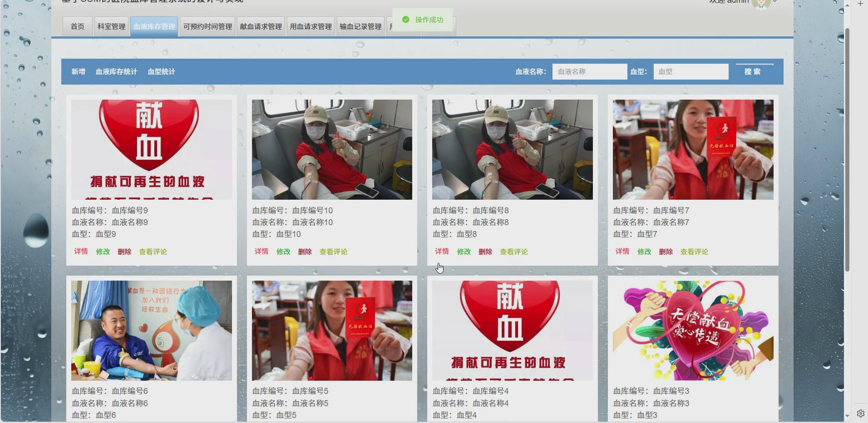Click 修改 for 血库编号8
This screenshot has width=868, height=423.
click(464, 251)
